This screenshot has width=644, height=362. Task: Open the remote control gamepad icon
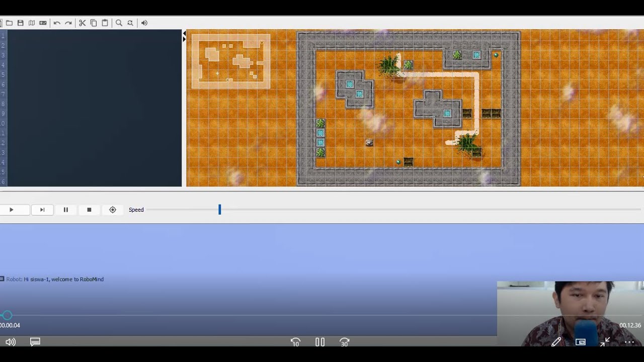43,23
